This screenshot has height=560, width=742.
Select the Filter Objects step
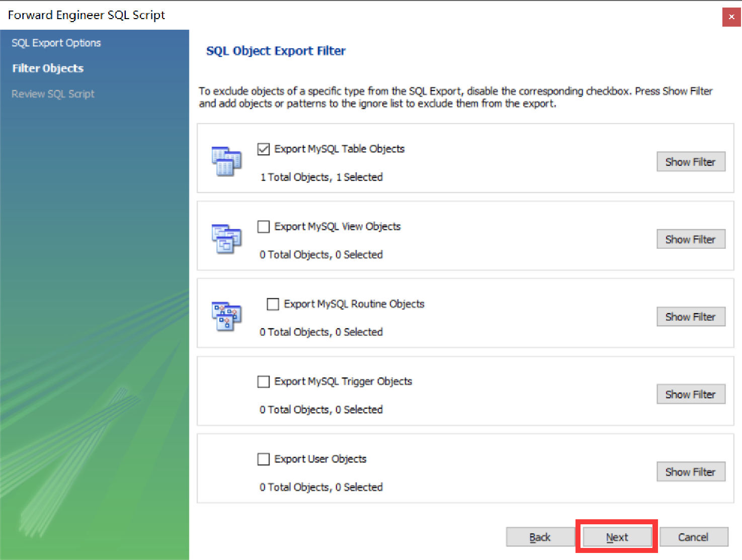tap(47, 68)
